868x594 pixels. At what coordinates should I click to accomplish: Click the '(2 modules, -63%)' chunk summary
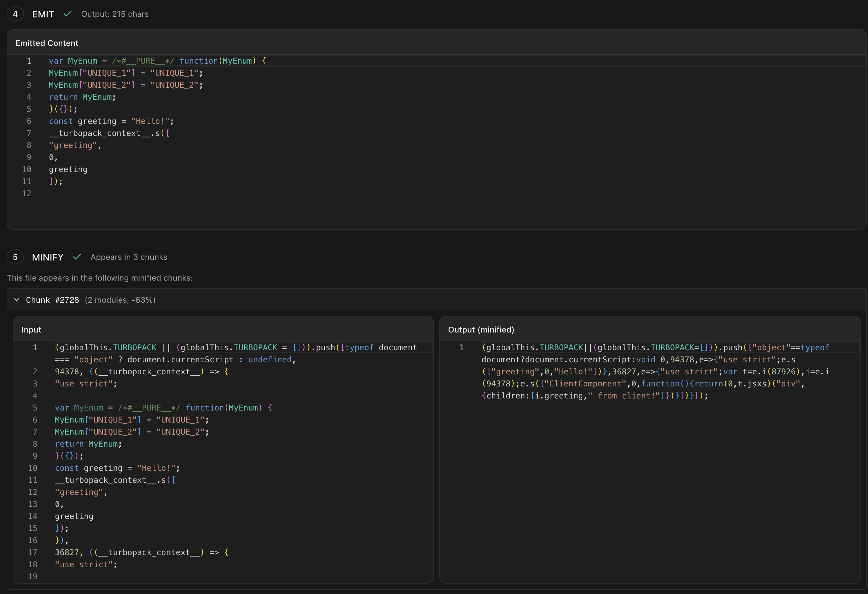pyautogui.click(x=120, y=300)
